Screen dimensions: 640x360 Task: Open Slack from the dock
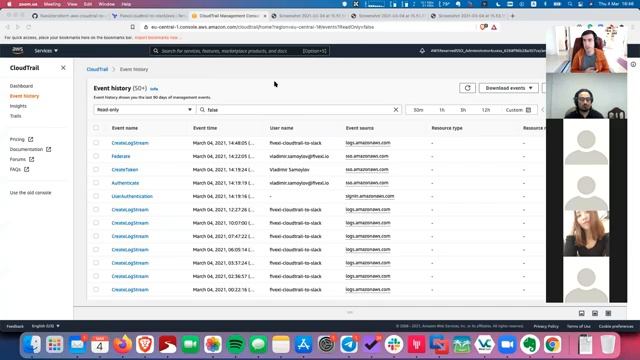[394, 345]
